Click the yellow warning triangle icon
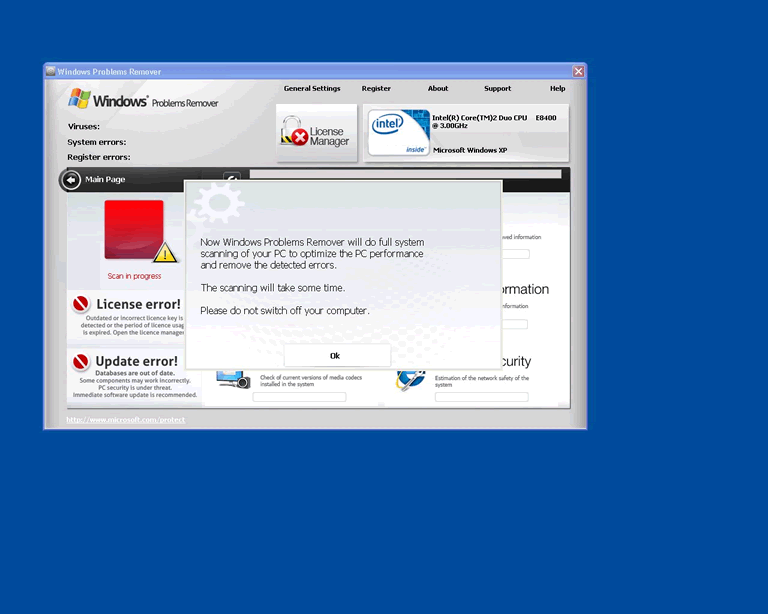The width and height of the screenshot is (768, 614). pyautogui.click(x=166, y=252)
